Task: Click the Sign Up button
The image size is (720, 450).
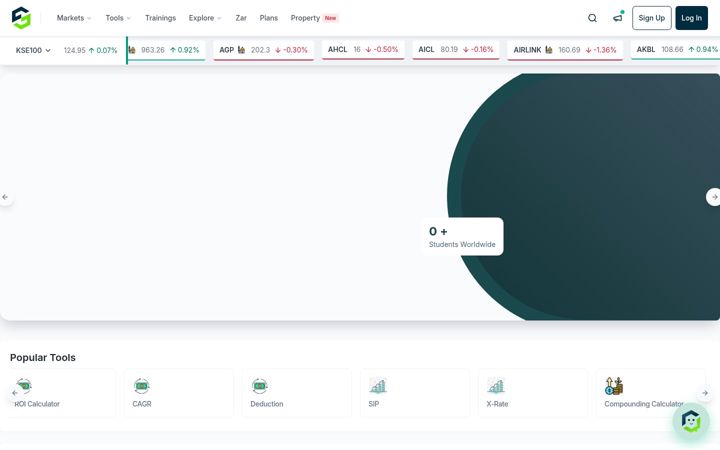Action: pos(652,18)
